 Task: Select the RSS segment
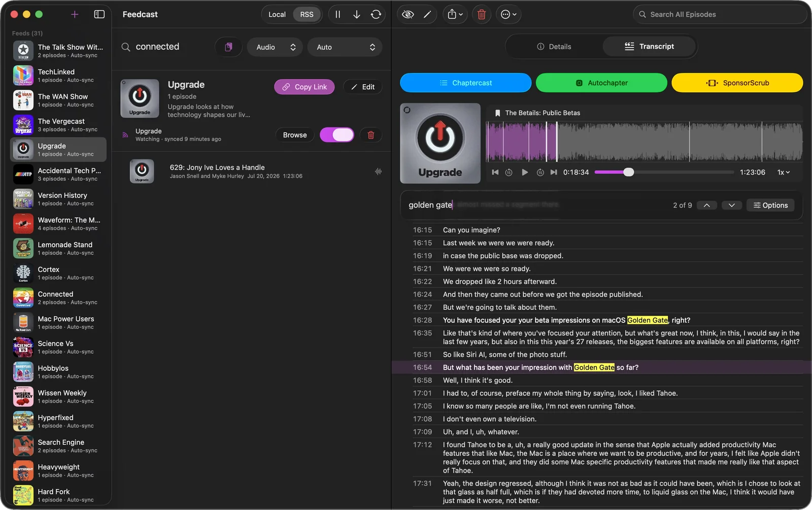307,14
